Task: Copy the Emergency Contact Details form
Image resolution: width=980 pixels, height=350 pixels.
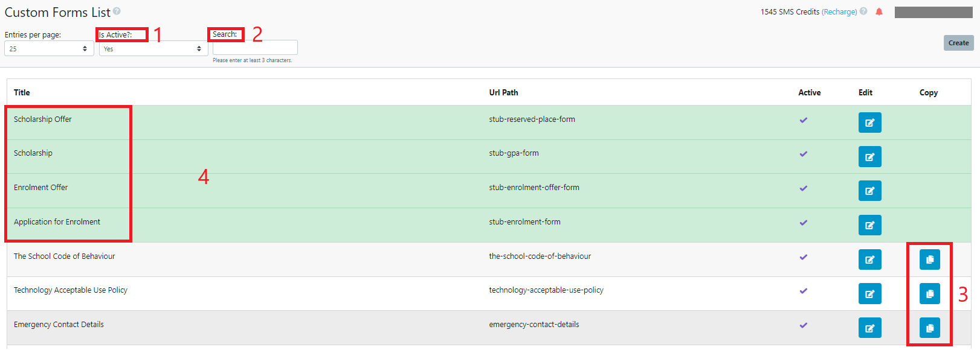Action: click(929, 328)
